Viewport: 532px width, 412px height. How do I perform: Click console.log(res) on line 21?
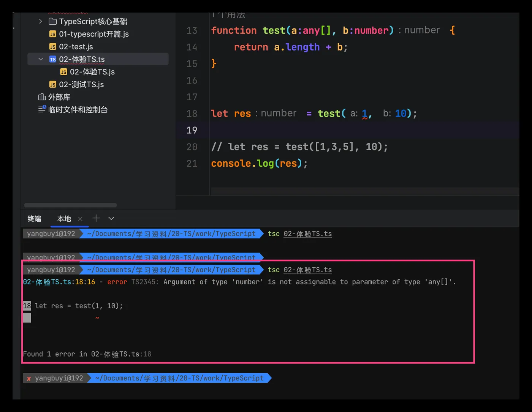coord(259,164)
